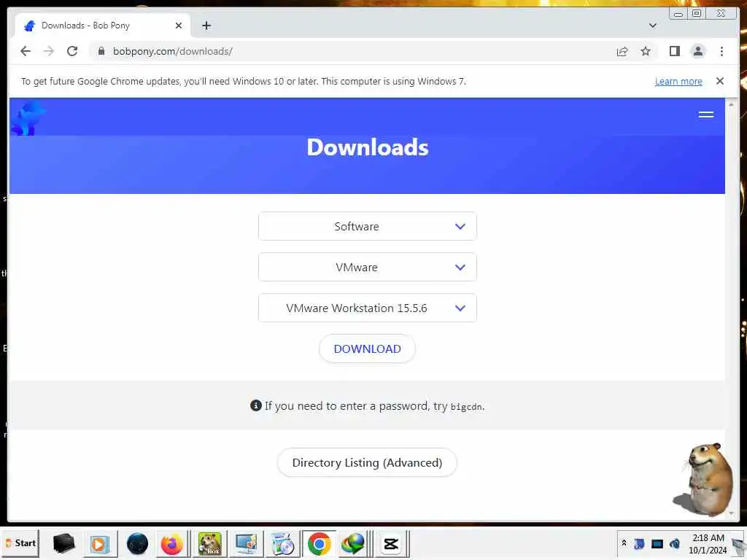Open a new tab with plus button
This screenshot has height=560, width=747.
(206, 26)
